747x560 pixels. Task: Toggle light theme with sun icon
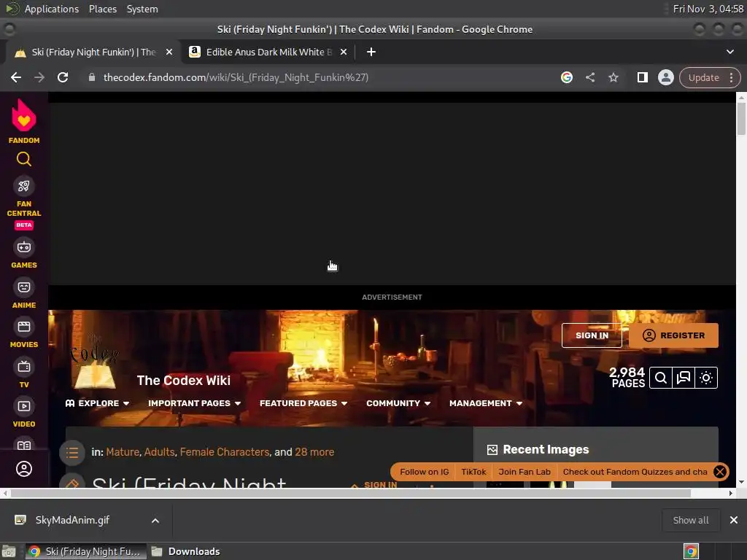pyautogui.click(x=706, y=378)
